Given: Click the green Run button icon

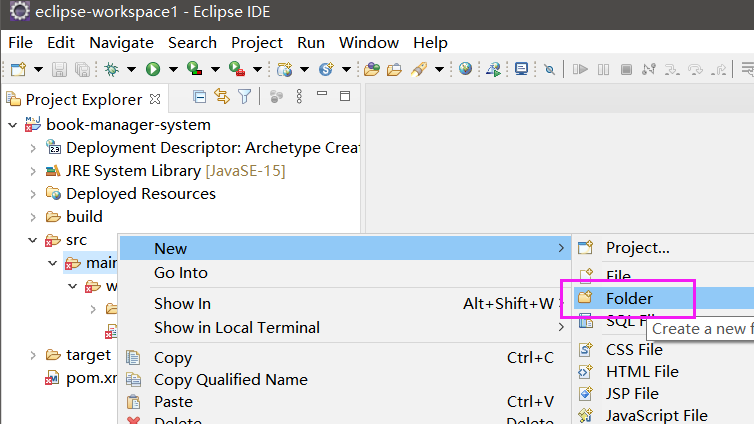Looking at the screenshot, I should (153, 69).
